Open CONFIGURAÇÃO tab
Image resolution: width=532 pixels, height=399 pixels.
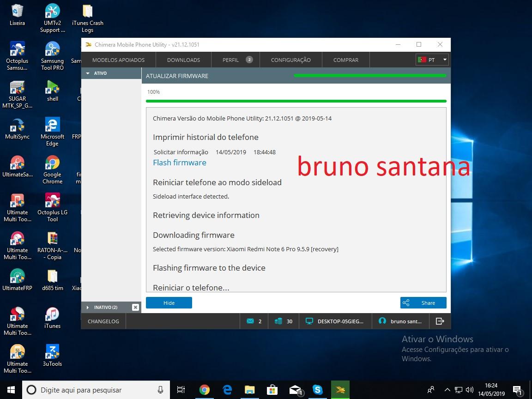[x=291, y=60]
